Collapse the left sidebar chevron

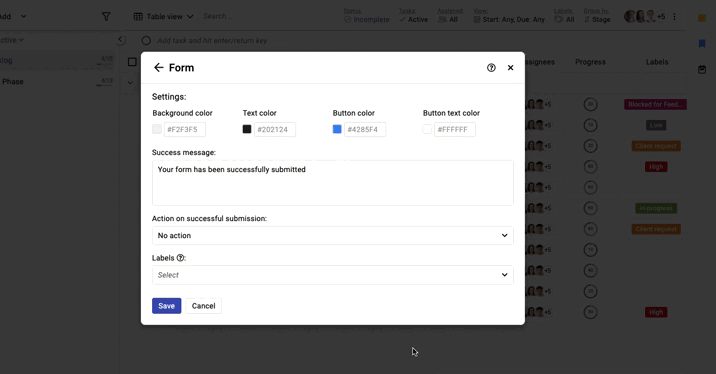coord(121,40)
